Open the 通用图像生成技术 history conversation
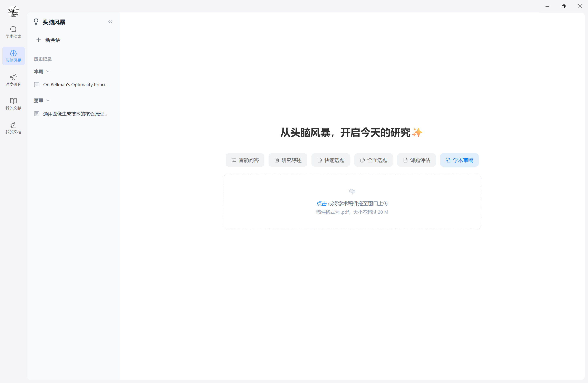The width and height of the screenshot is (588, 383). pyautogui.click(x=75, y=114)
